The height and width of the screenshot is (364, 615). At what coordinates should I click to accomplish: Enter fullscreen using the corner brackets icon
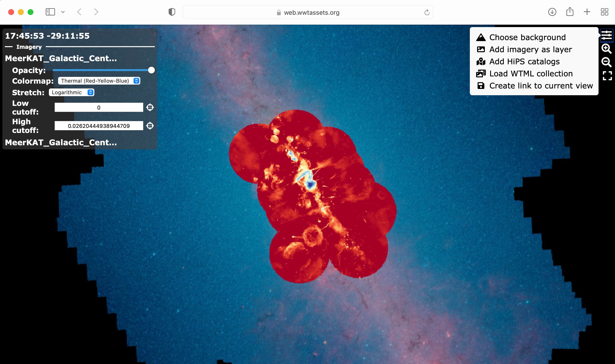[x=607, y=76]
